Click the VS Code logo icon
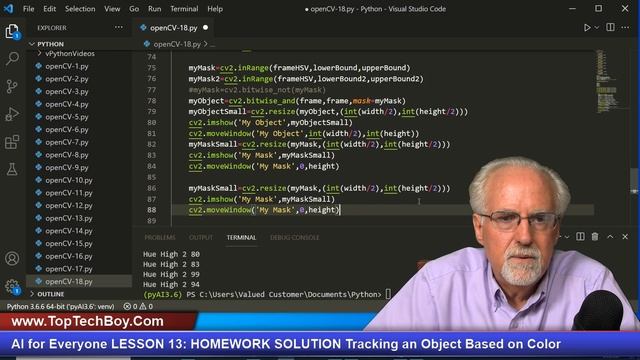The image size is (640, 360). pos(8,9)
